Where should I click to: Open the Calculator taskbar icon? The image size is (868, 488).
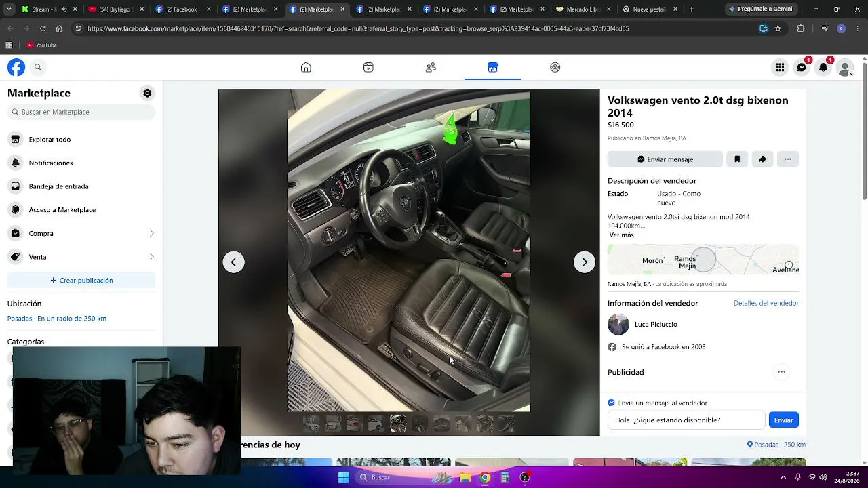505,477
